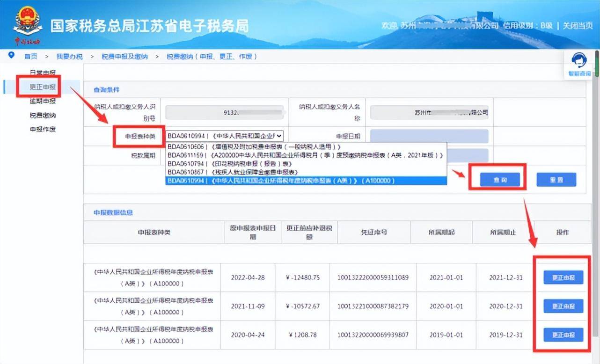This screenshot has height=364, width=600.
Task: Click the 申报日期 input field
Action: click(429, 136)
